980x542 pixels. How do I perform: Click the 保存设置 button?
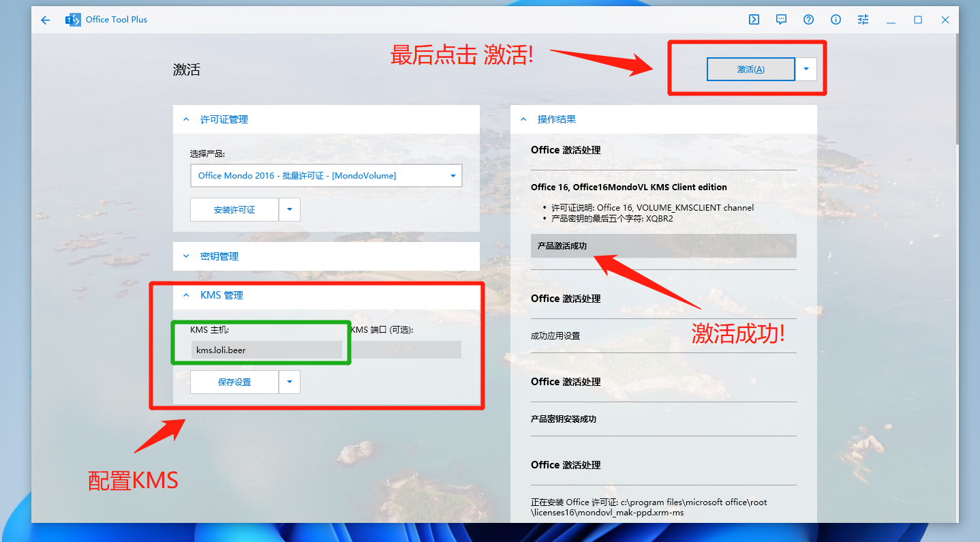(x=234, y=382)
